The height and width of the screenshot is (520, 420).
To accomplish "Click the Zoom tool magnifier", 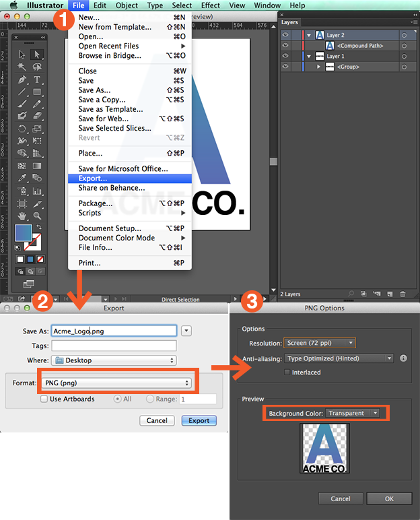I will click(37, 216).
